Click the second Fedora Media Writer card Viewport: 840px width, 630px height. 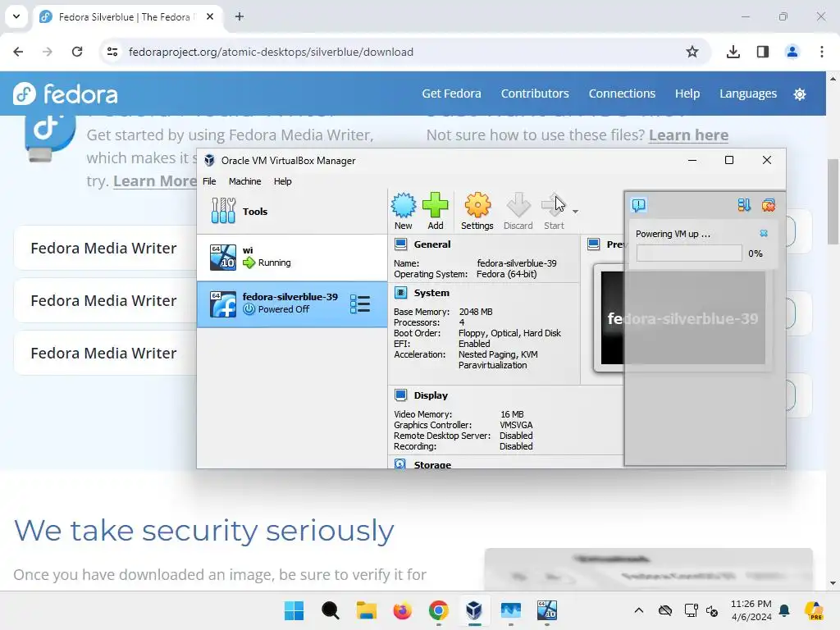coord(105,300)
